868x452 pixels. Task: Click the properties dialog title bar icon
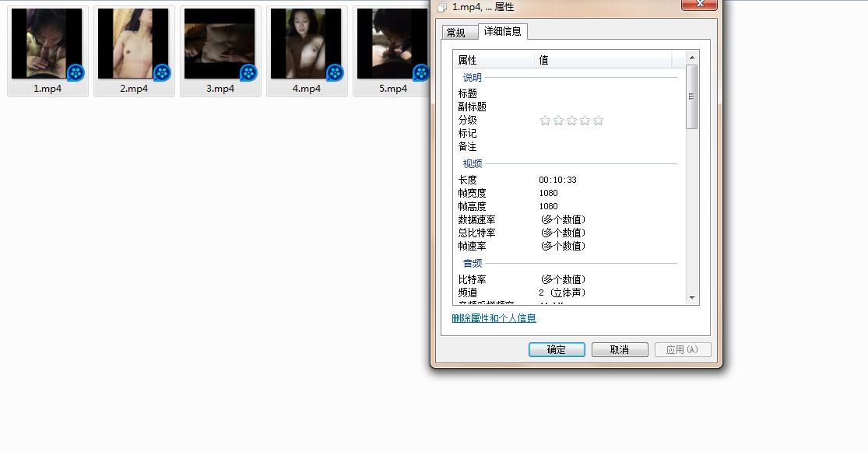[x=441, y=7]
